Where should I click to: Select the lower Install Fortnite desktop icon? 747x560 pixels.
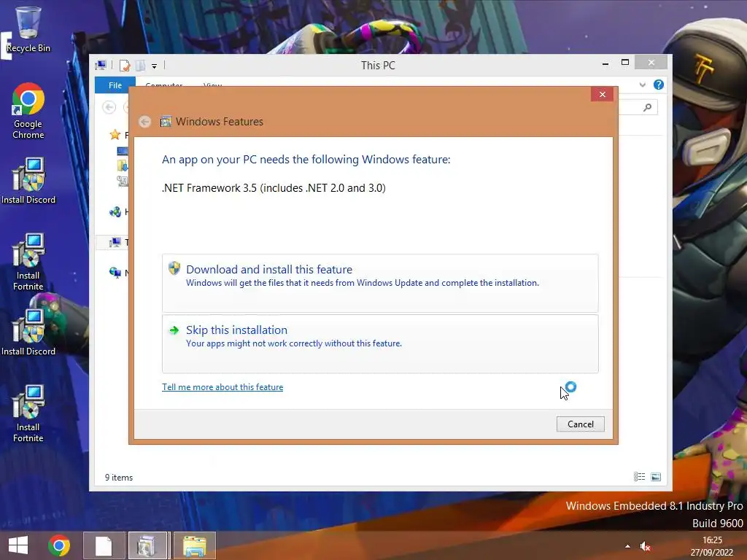28,413
